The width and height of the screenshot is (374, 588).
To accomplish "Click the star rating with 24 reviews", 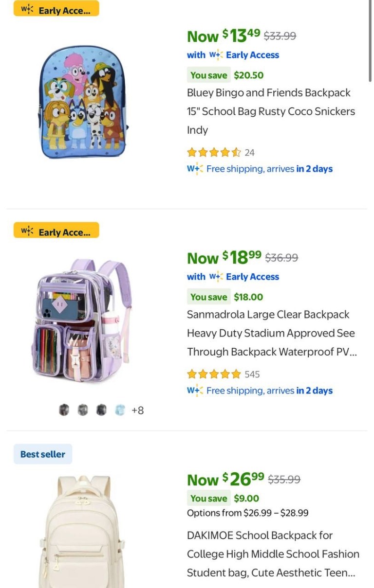I will click(214, 153).
